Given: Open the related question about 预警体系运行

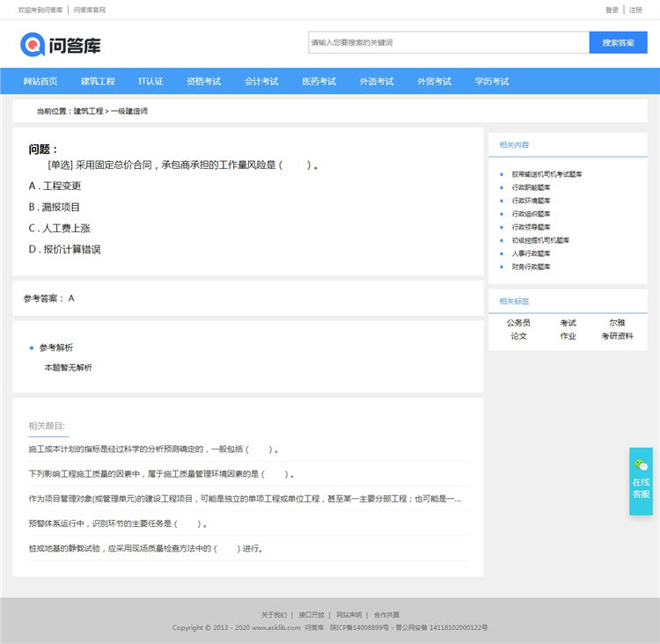Looking at the screenshot, I should click(x=118, y=523).
